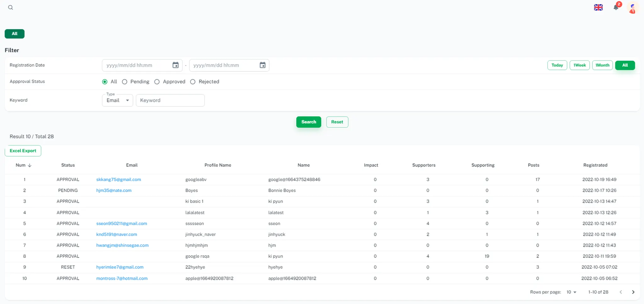Select the Approved status radio
The height and width of the screenshot is (304, 644).
[x=157, y=82]
